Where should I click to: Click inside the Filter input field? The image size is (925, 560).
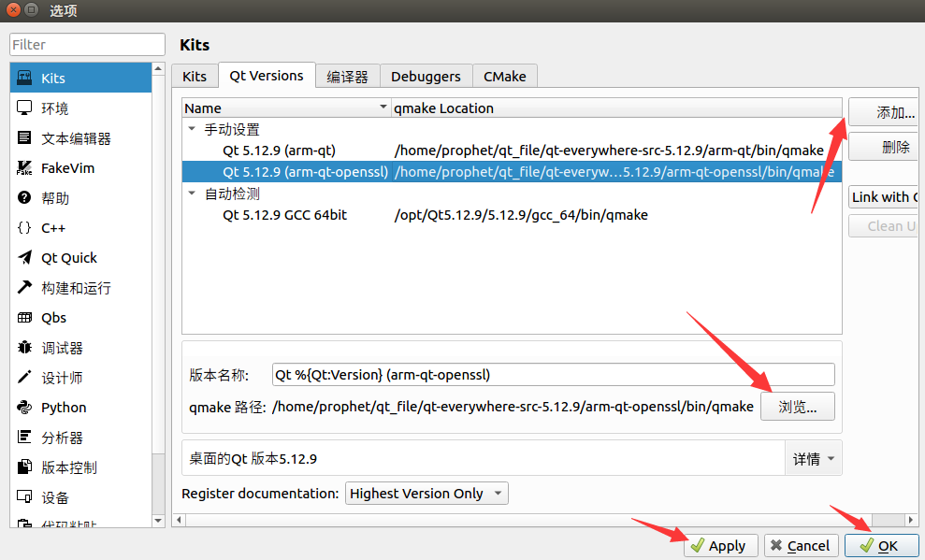[x=86, y=44]
